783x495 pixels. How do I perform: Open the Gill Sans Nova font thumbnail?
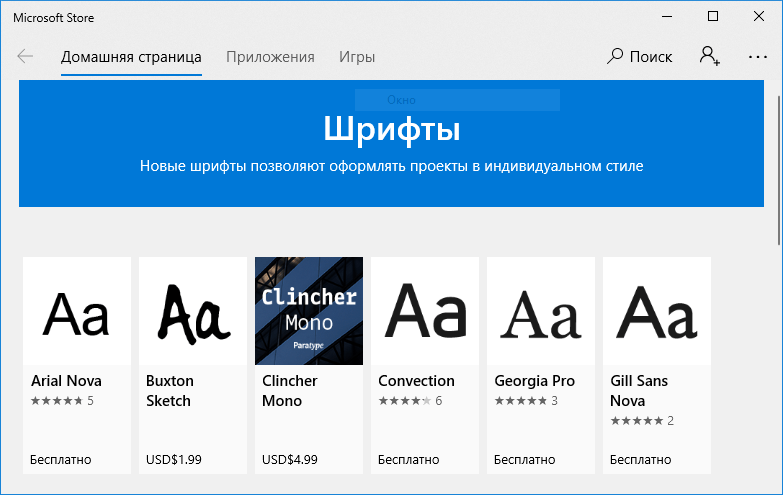[657, 311]
